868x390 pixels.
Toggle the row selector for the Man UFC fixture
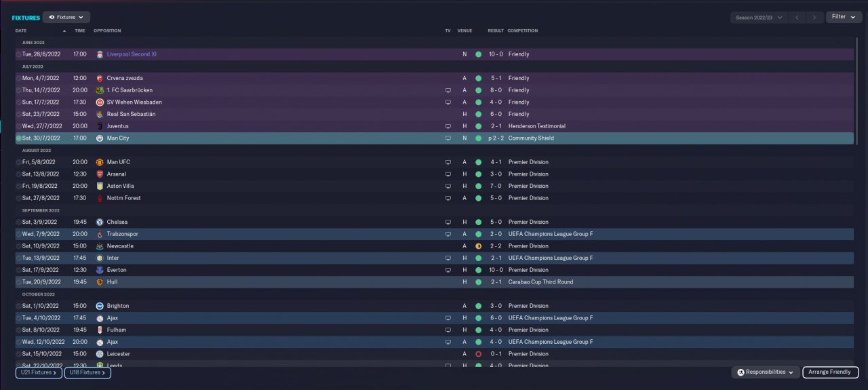(x=19, y=162)
